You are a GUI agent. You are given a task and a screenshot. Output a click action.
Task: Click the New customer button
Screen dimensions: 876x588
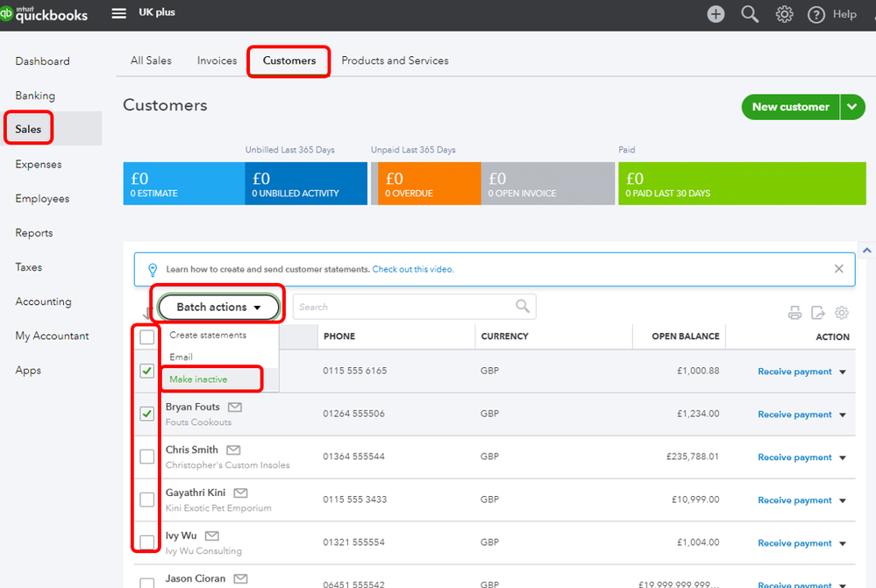[x=791, y=107]
